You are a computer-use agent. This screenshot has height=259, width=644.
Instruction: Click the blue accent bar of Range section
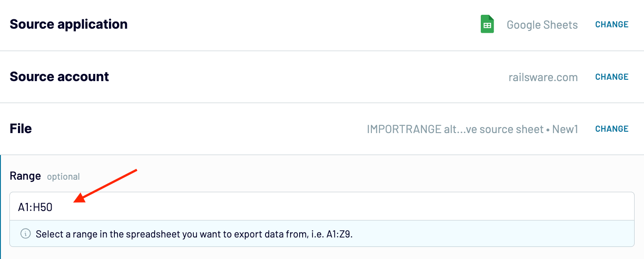[1, 206]
